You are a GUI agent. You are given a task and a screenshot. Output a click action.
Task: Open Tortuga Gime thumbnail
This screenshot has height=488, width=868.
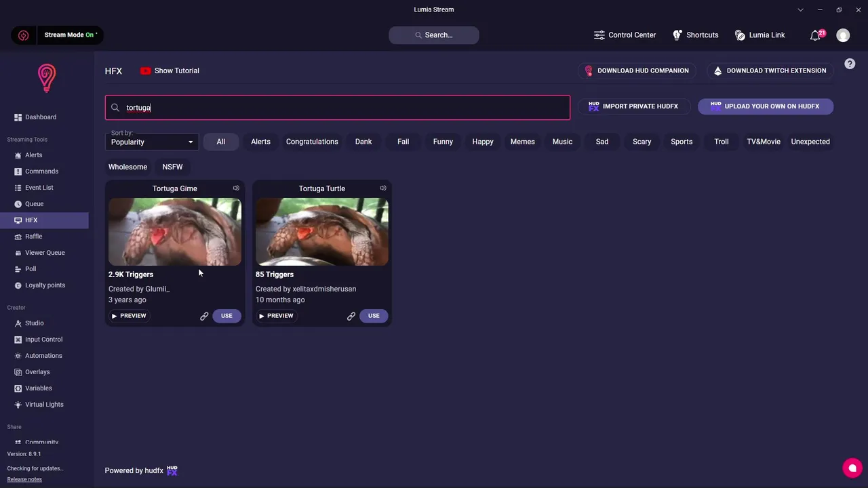175,232
